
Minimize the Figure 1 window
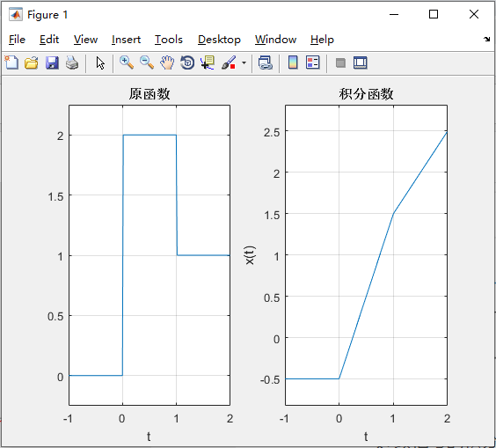point(394,14)
